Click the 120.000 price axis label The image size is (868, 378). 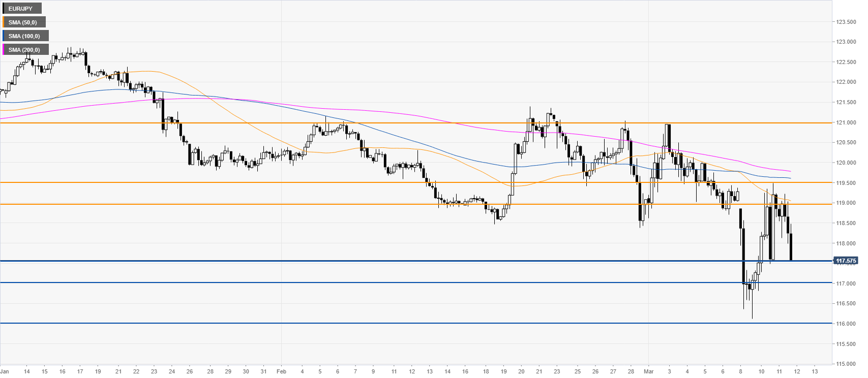(846, 163)
